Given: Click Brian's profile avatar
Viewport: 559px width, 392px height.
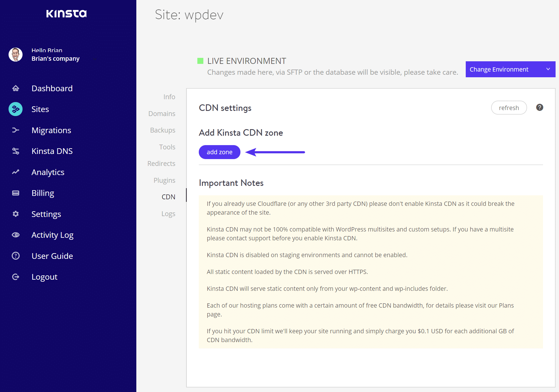Looking at the screenshot, I should pos(16,54).
